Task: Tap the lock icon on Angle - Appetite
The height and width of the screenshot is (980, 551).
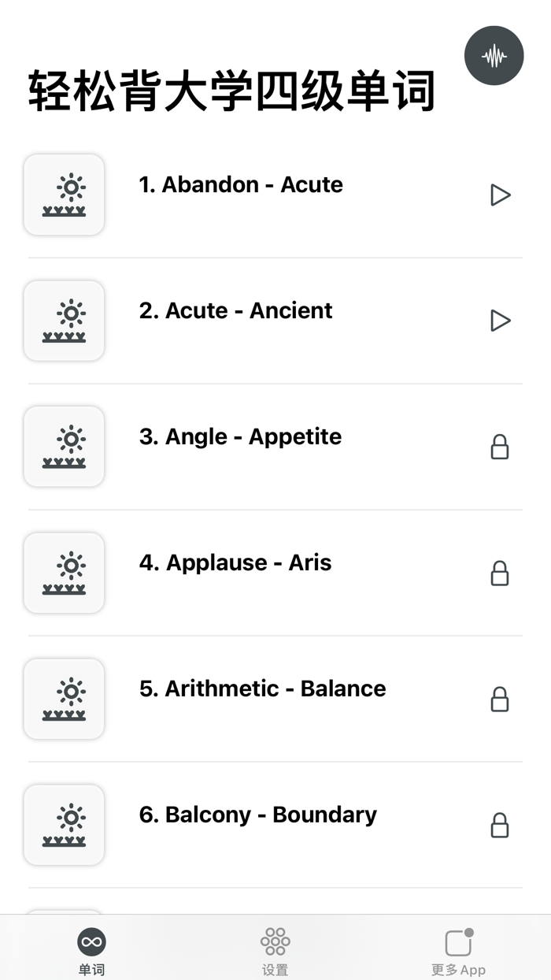Action: pos(501,447)
